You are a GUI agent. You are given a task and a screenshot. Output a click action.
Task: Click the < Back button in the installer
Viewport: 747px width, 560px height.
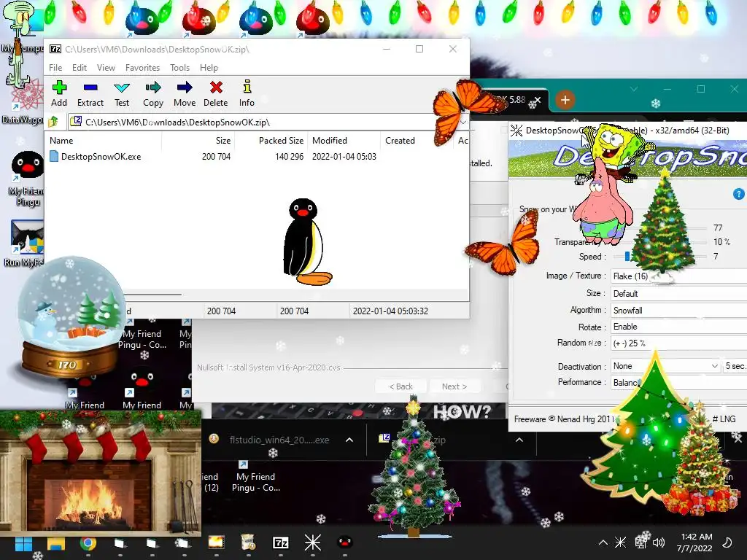tap(400, 386)
